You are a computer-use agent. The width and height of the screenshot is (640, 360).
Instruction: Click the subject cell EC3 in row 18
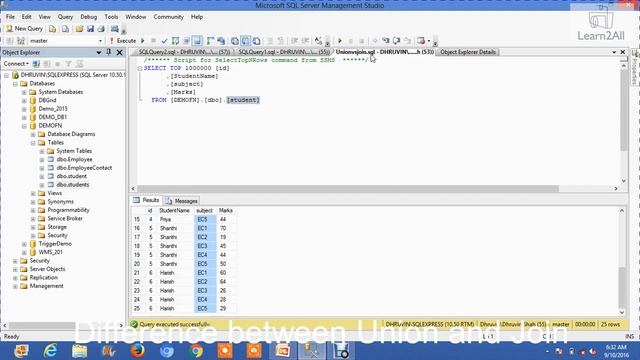[x=205, y=246]
